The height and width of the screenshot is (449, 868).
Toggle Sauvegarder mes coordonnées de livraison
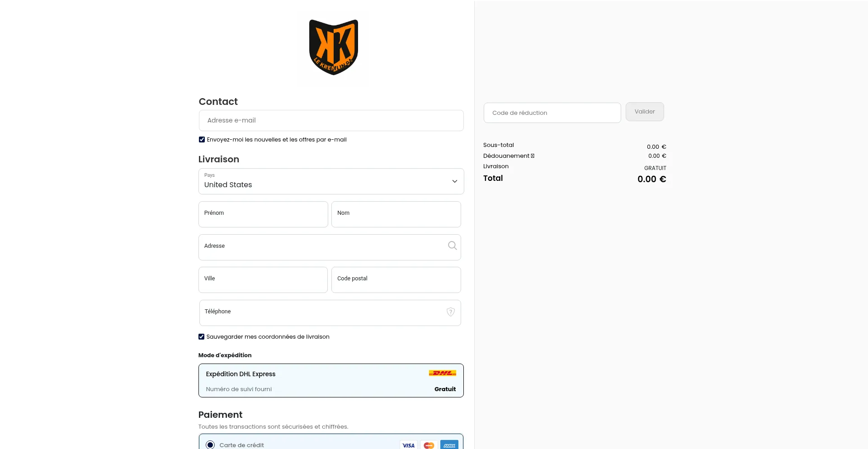click(201, 337)
